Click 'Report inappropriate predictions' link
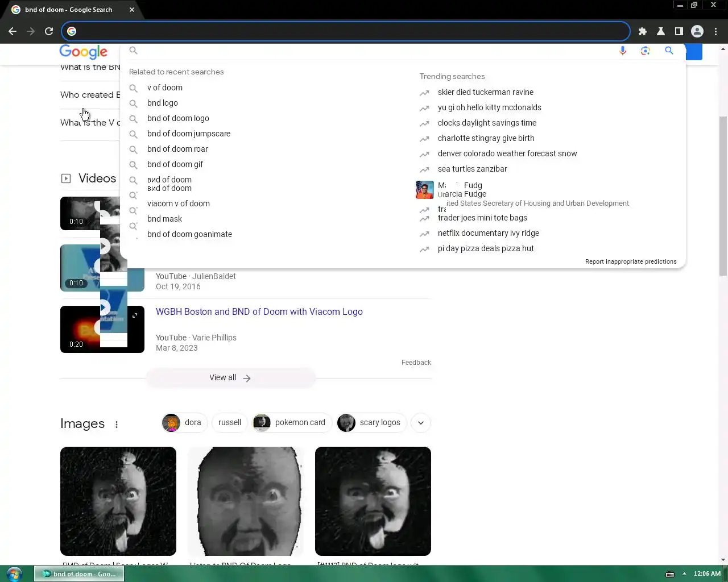This screenshot has height=582, width=728. 631,262
